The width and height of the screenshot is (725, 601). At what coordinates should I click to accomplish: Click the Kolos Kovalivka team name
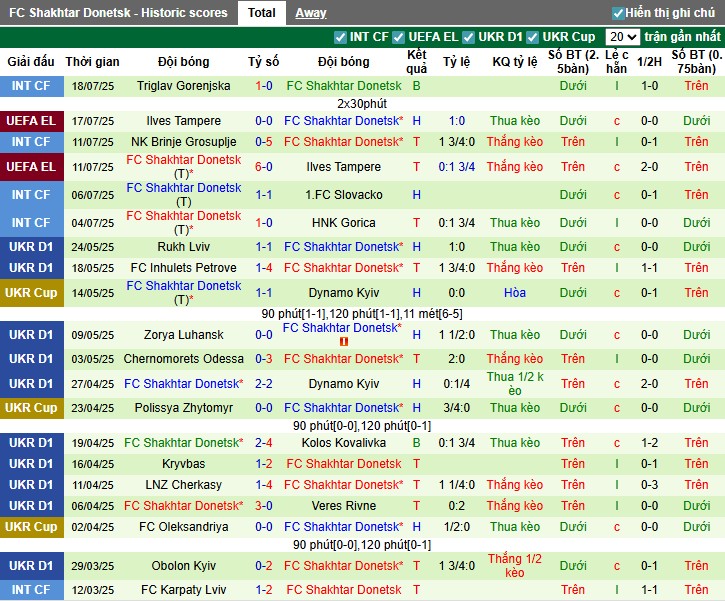(343, 443)
